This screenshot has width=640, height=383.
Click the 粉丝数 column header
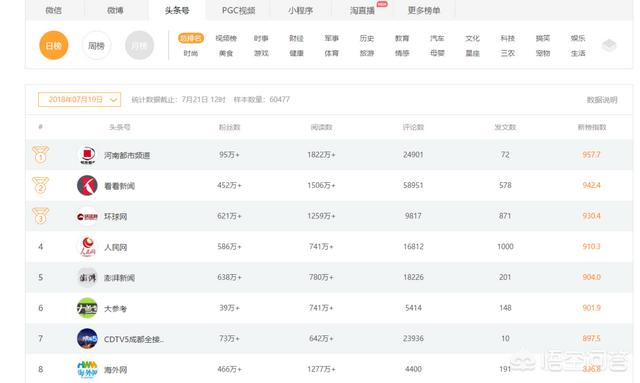coord(229,127)
